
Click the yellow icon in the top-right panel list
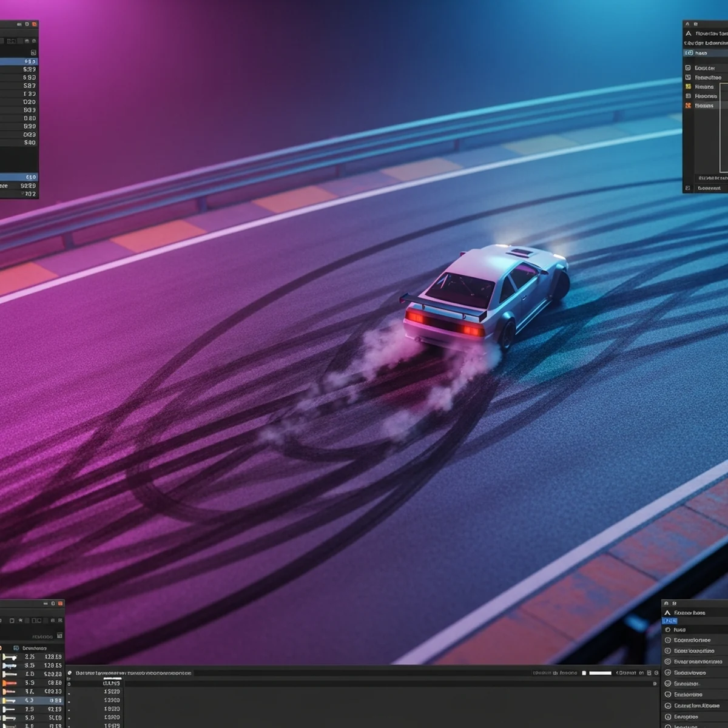click(x=688, y=87)
